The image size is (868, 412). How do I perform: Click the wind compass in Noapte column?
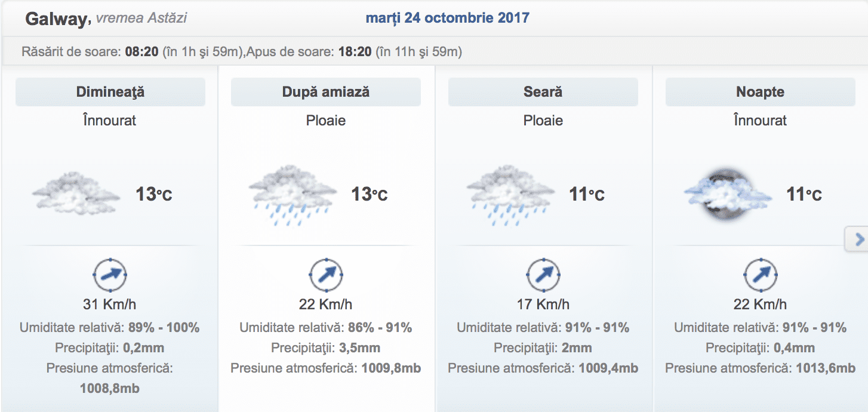pyautogui.click(x=761, y=275)
